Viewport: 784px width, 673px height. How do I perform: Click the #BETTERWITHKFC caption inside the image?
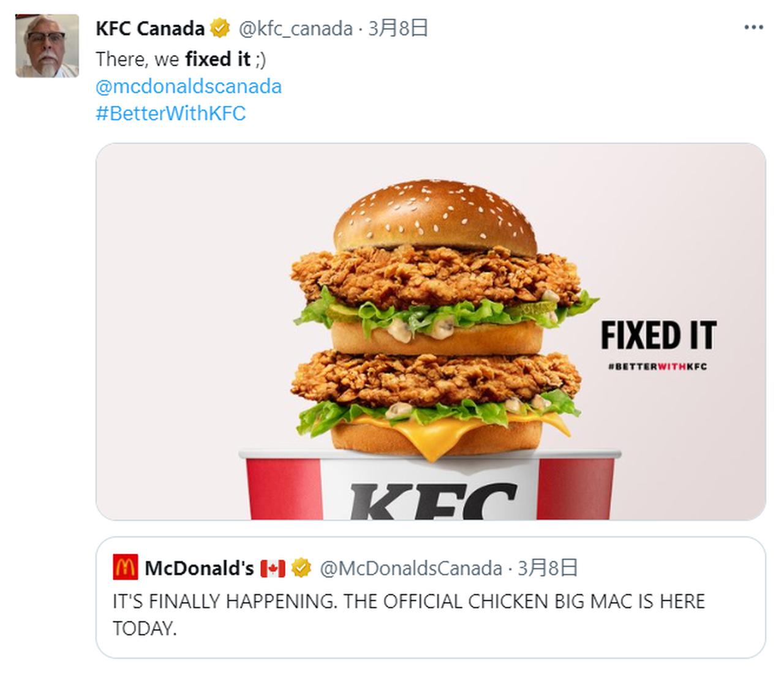click(x=657, y=366)
